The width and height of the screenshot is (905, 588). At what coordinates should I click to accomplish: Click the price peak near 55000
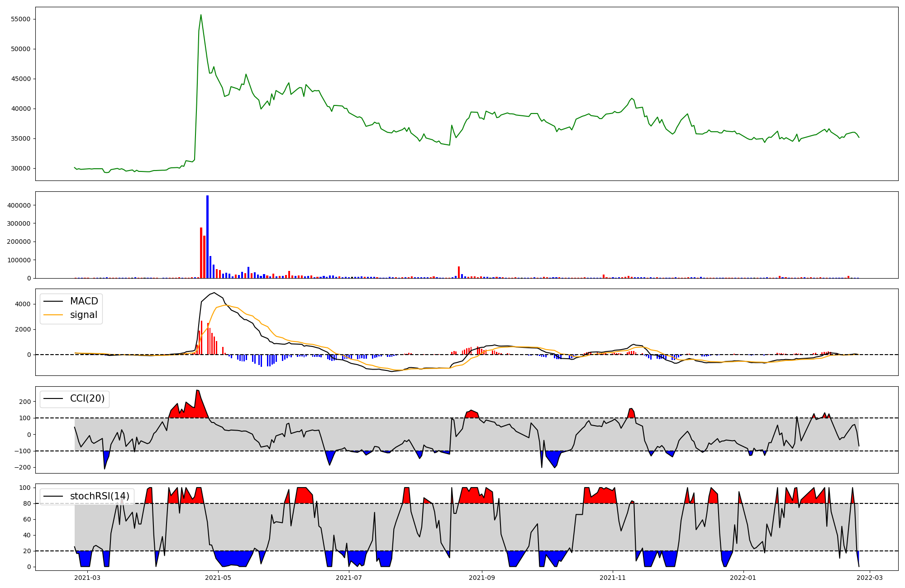click(x=201, y=15)
